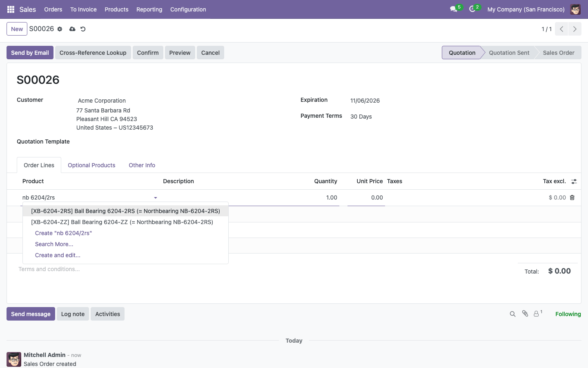This screenshot has height=368, width=588.
Task: Go to next record with right chevron
Action: [575, 29]
